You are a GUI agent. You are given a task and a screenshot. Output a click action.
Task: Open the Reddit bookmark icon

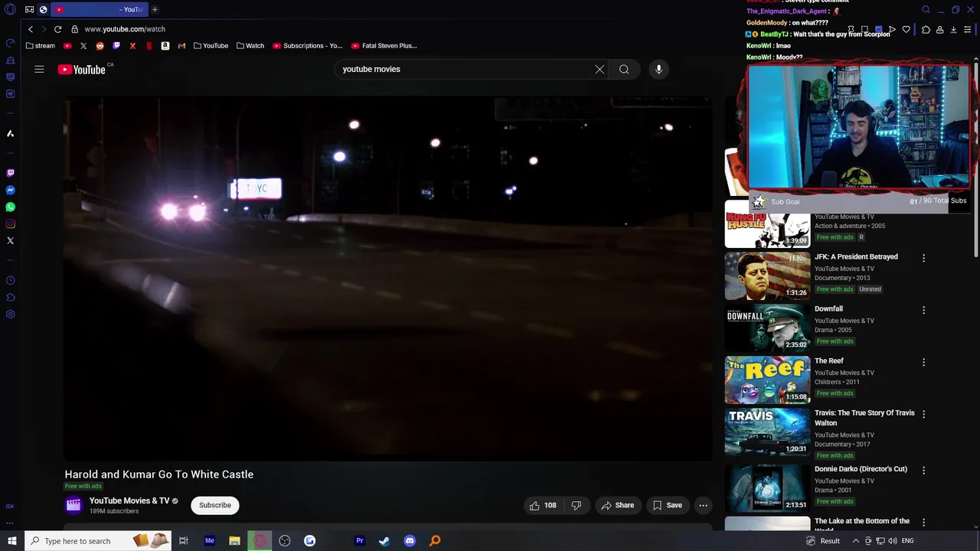100,46
